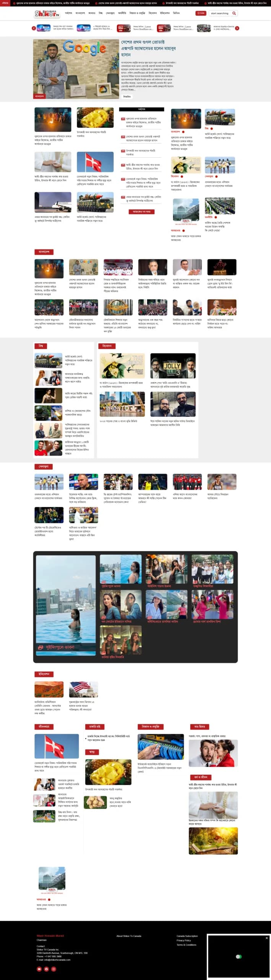
Task: Click the Shikor TV Canada logo
Action: tap(47, 13)
